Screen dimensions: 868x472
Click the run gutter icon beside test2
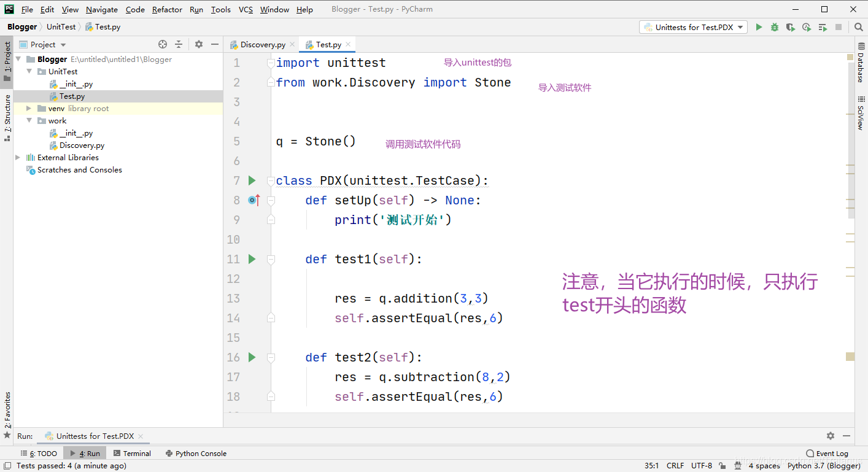coord(252,357)
